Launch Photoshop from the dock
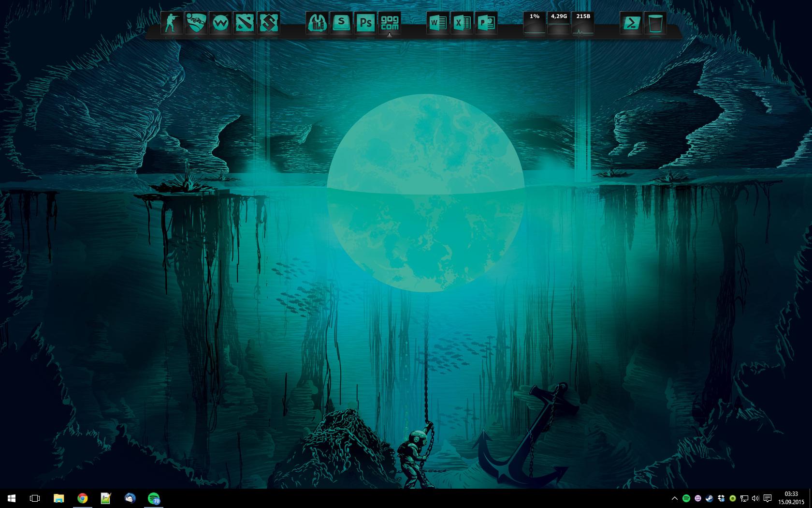 point(365,23)
